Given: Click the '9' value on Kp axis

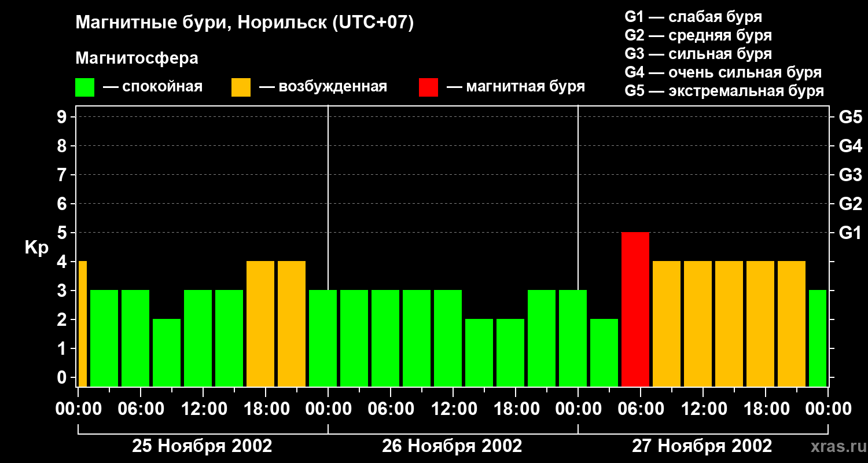Looking at the screenshot, I should pos(63,117).
